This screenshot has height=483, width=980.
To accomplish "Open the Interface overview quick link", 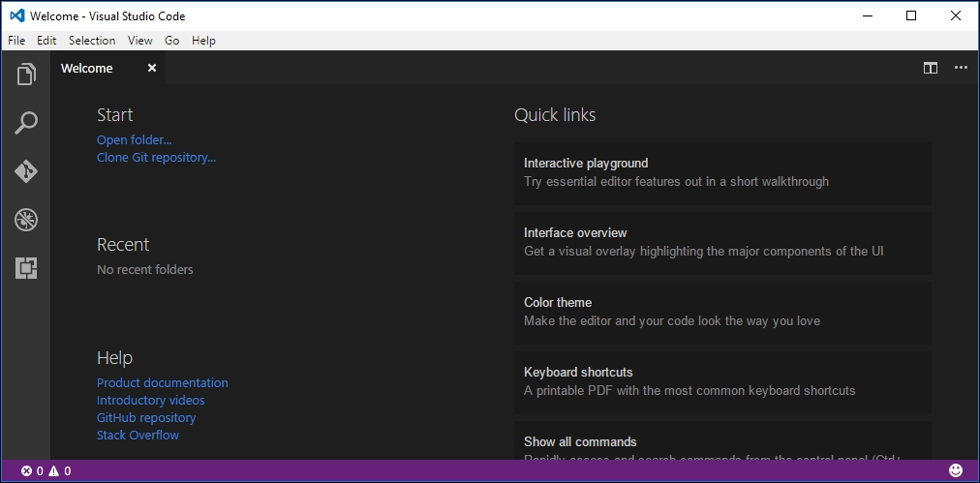I will pos(722,243).
